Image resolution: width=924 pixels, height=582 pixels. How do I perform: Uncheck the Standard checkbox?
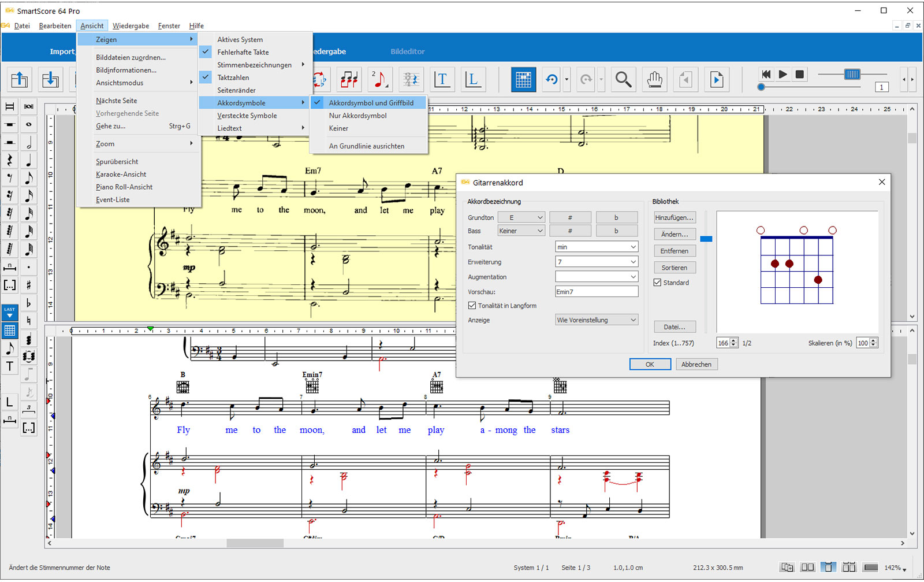pos(657,283)
